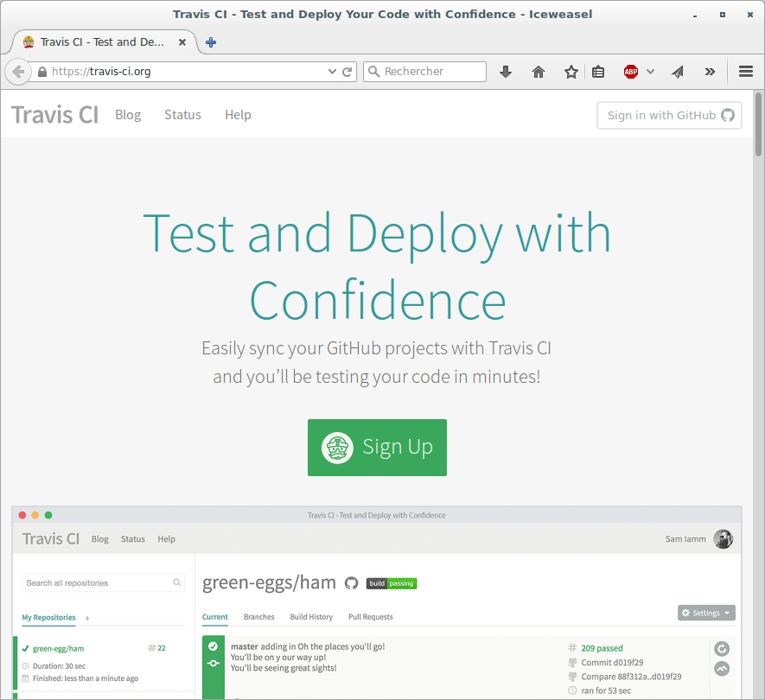
Task: Click Commit d019f29 text
Action: coord(612,663)
